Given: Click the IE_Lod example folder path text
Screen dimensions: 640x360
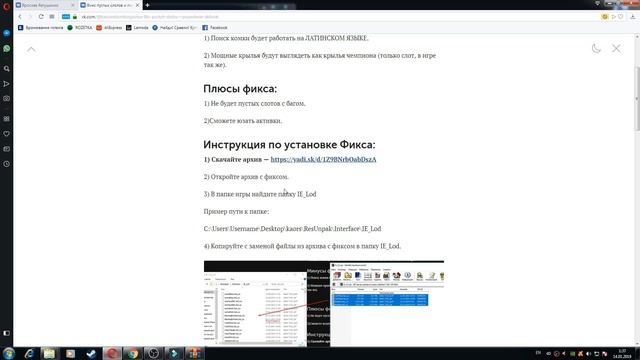Looking at the screenshot, I should [292, 229].
